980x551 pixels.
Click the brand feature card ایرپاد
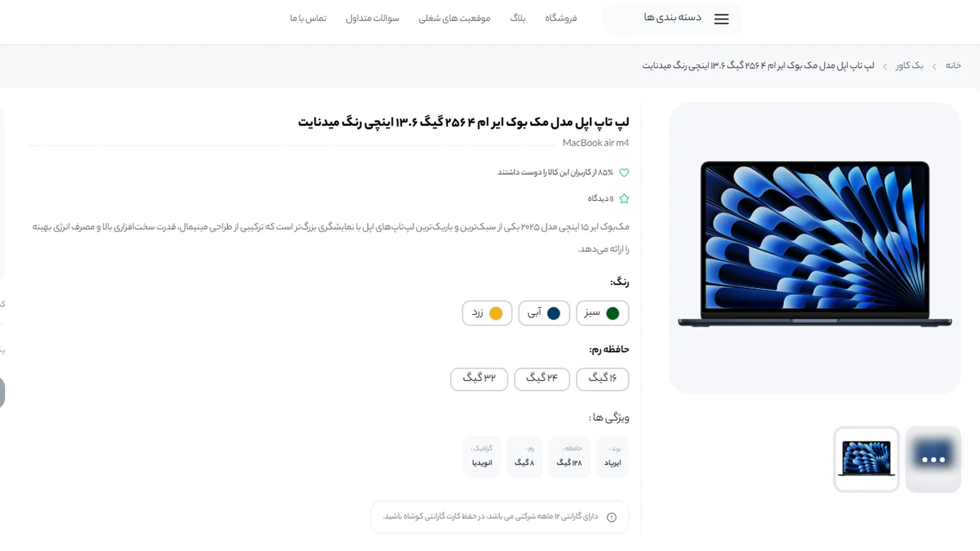pos(612,457)
